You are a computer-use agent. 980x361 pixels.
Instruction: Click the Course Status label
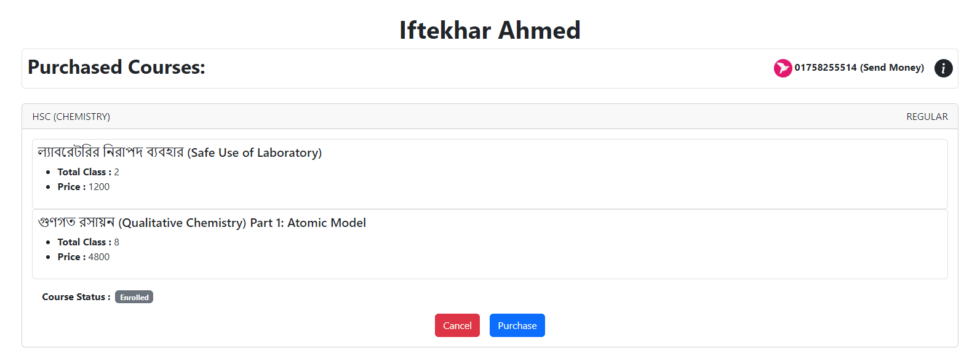point(76,296)
